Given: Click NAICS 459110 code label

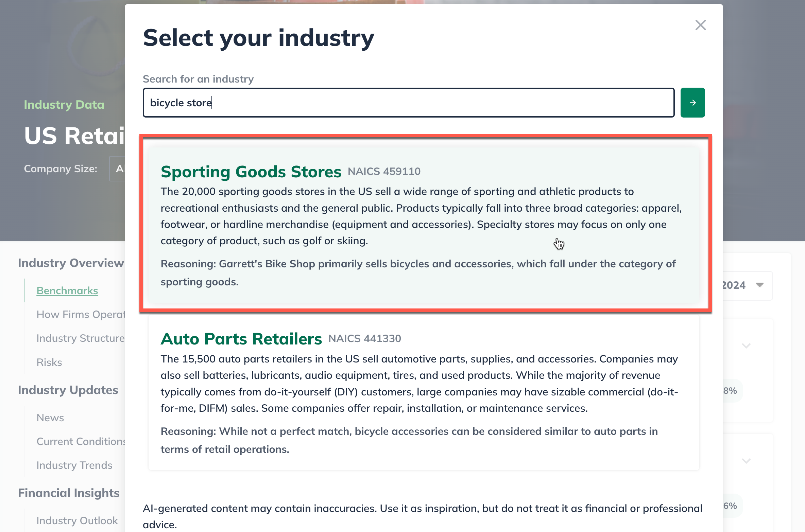Looking at the screenshot, I should pyautogui.click(x=384, y=172).
